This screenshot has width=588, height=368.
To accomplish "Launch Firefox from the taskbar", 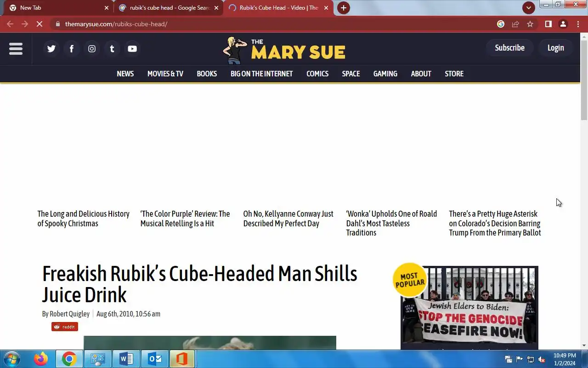I will tap(41, 359).
